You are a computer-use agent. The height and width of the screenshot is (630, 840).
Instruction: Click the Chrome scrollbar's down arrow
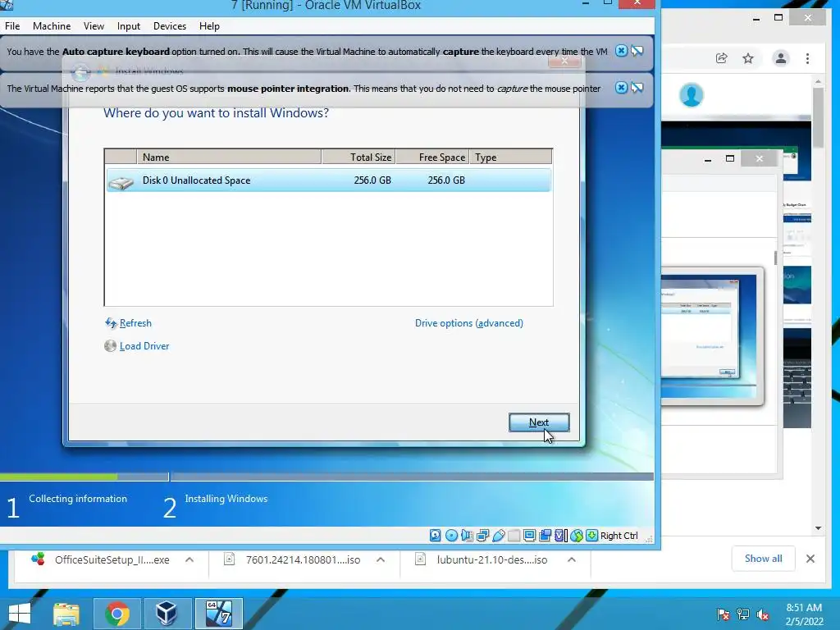818,527
